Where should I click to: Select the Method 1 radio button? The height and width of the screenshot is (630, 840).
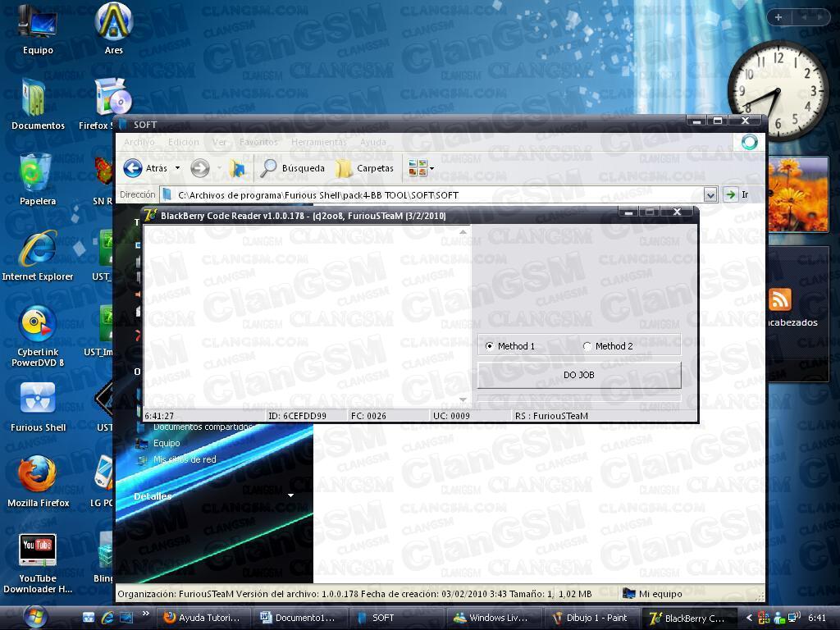click(x=489, y=346)
